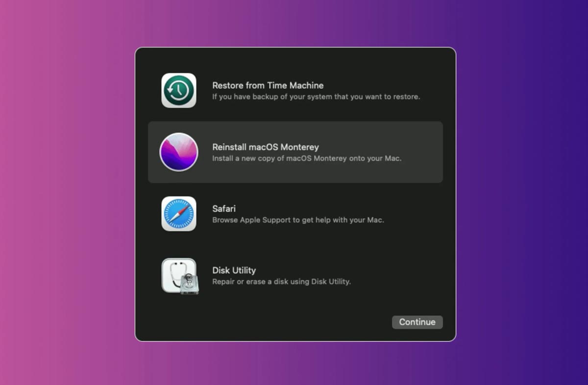Click "If you have backup of your system" description
Viewport: 588px width, 385px height.
tap(316, 96)
